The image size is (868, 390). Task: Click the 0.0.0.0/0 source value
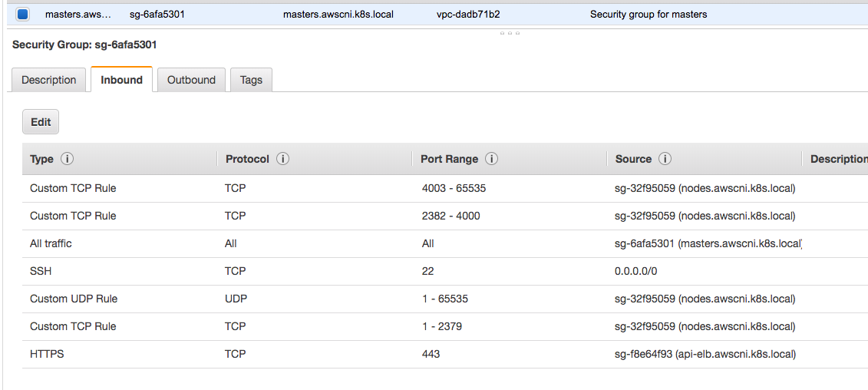pos(636,272)
